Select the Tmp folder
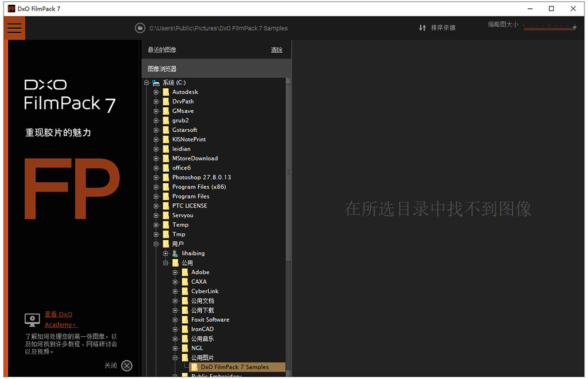The image size is (588, 379). [179, 234]
